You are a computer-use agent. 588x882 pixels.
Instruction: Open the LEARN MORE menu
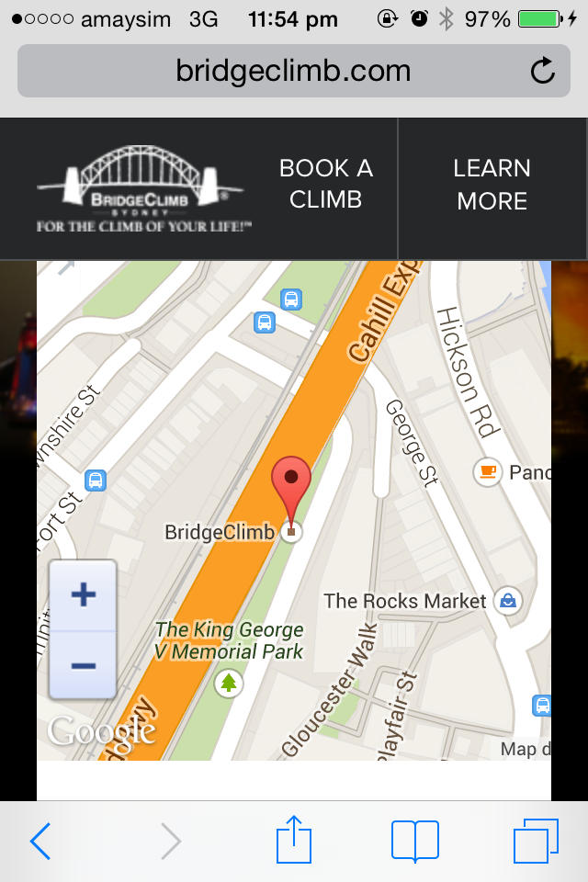tap(492, 184)
